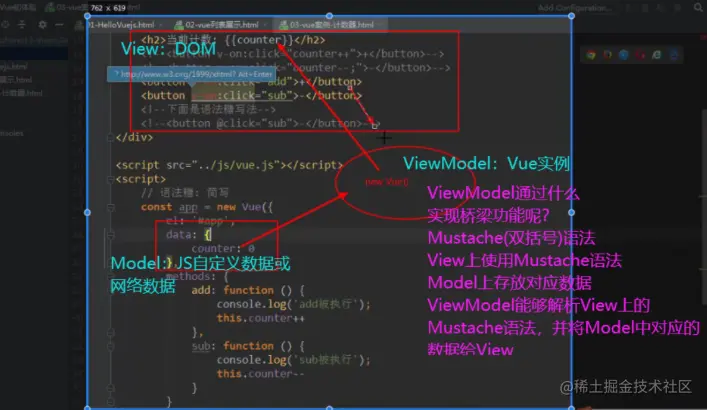Screen dimensions: 707x410
Task: Open the file ending 计数器.html in project tree
Action: coord(22,93)
